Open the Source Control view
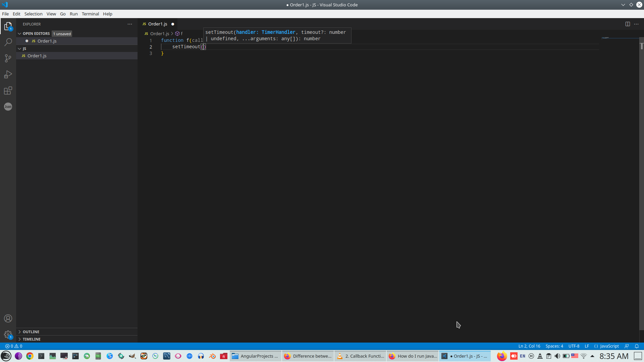Image resolution: width=644 pixels, height=362 pixels. pyautogui.click(x=8, y=58)
